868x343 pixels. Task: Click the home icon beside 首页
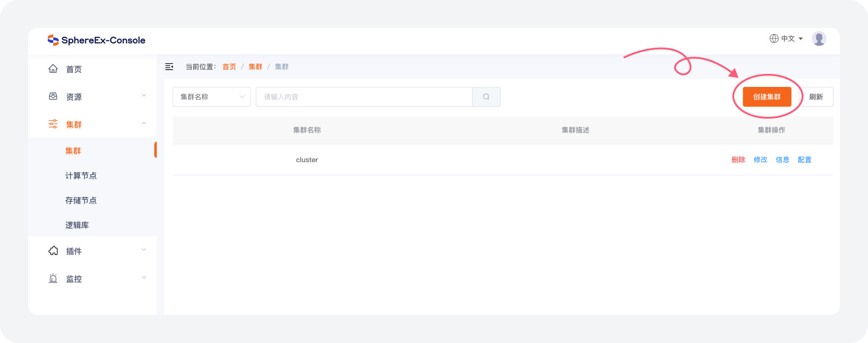(53, 69)
